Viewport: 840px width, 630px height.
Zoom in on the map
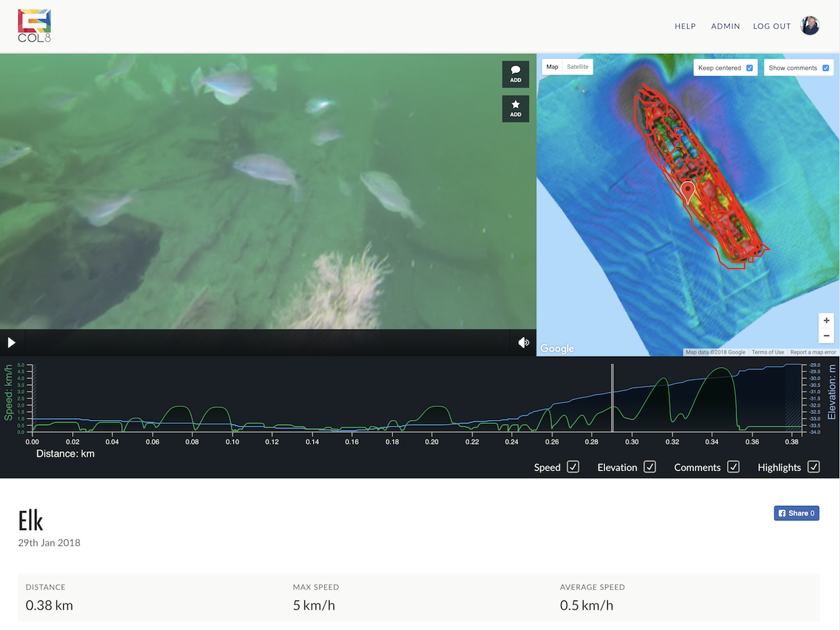(x=826, y=321)
